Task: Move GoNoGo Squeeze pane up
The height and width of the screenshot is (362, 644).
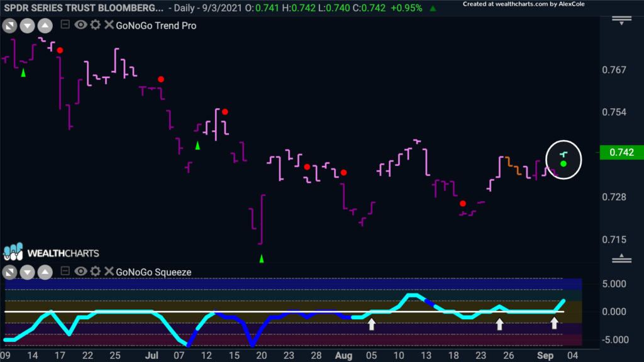Action: 45,272
